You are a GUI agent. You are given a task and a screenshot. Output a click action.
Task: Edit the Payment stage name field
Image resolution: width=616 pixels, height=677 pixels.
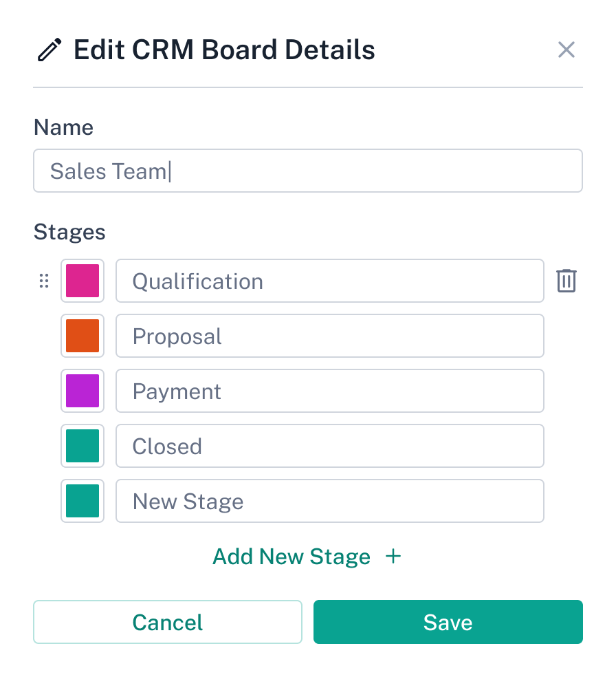pos(330,391)
